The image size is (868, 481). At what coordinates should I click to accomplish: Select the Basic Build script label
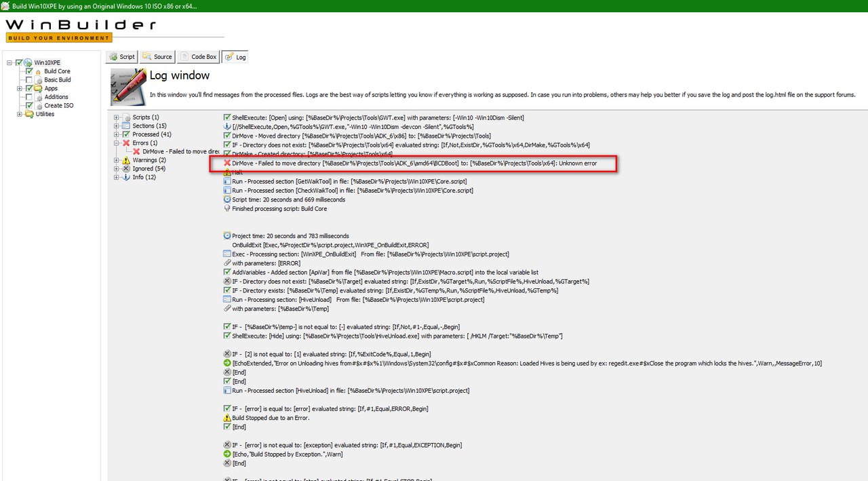(x=58, y=80)
